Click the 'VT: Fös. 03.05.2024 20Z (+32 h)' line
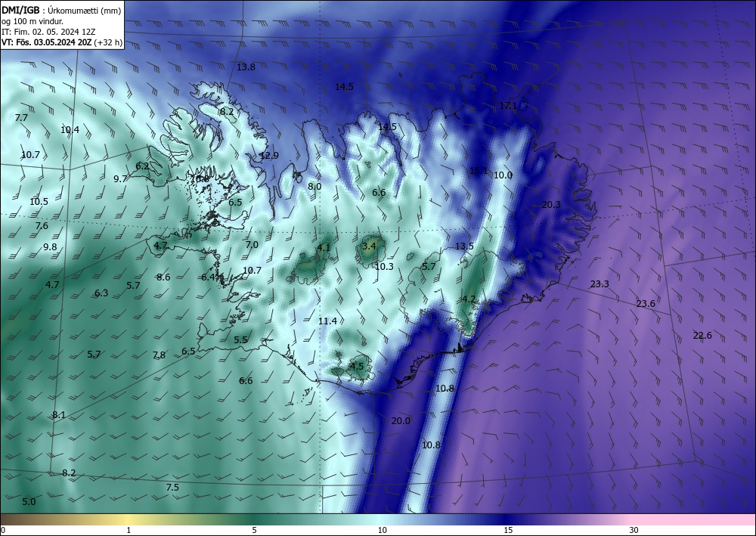 [x=62, y=42]
